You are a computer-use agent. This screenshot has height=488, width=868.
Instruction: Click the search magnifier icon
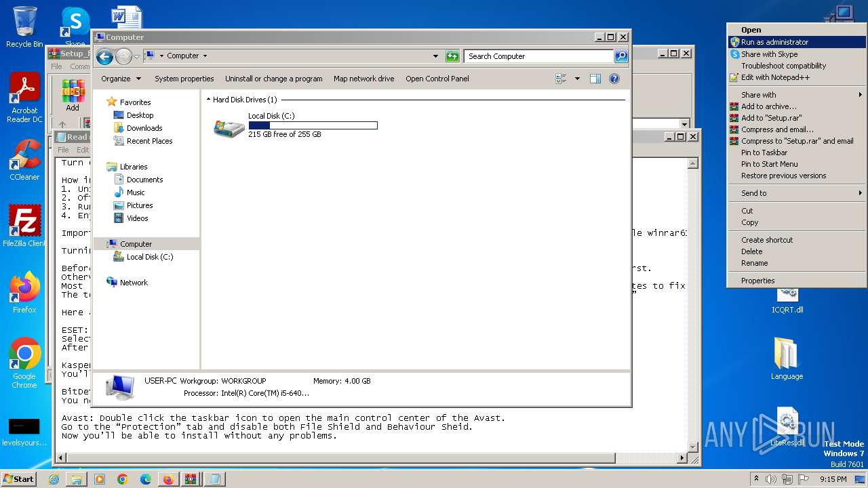(x=621, y=56)
